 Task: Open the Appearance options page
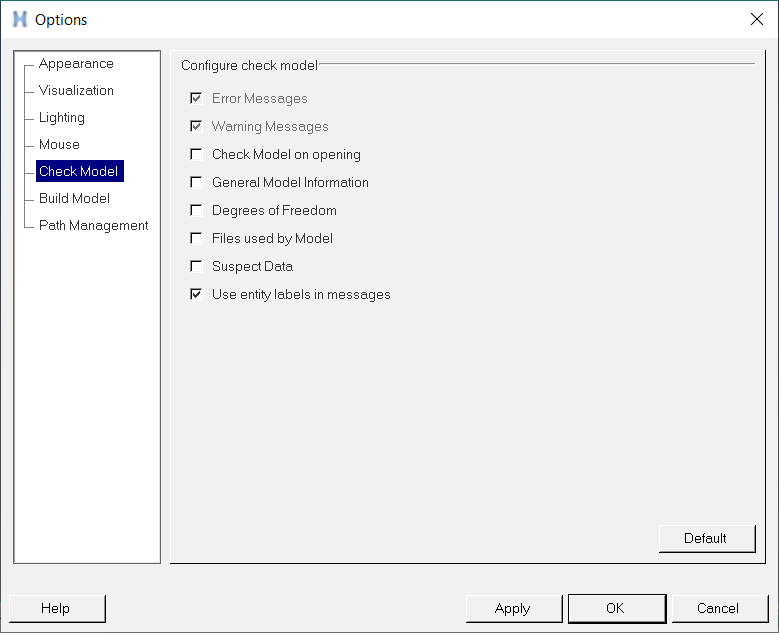pyautogui.click(x=76, y=64)
